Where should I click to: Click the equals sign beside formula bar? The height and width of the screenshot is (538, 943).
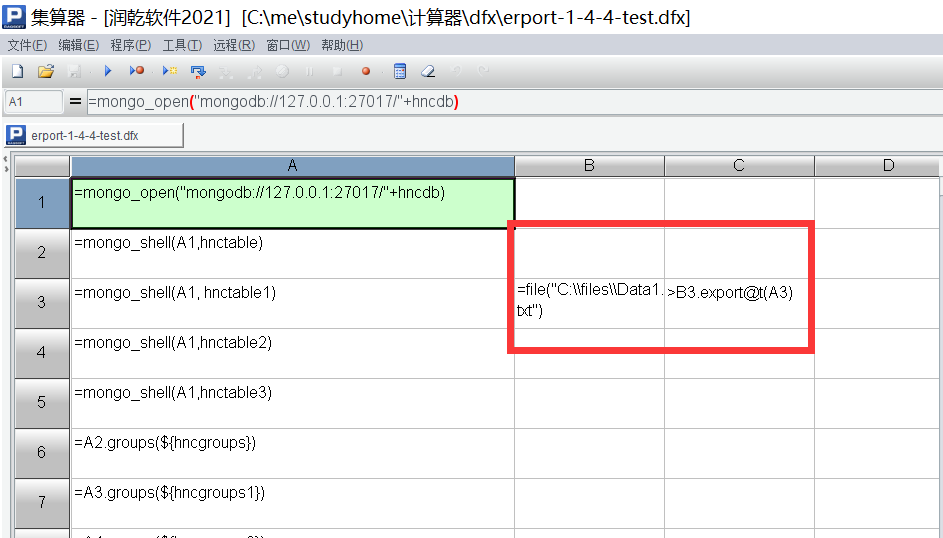click(x=75, y=102)
